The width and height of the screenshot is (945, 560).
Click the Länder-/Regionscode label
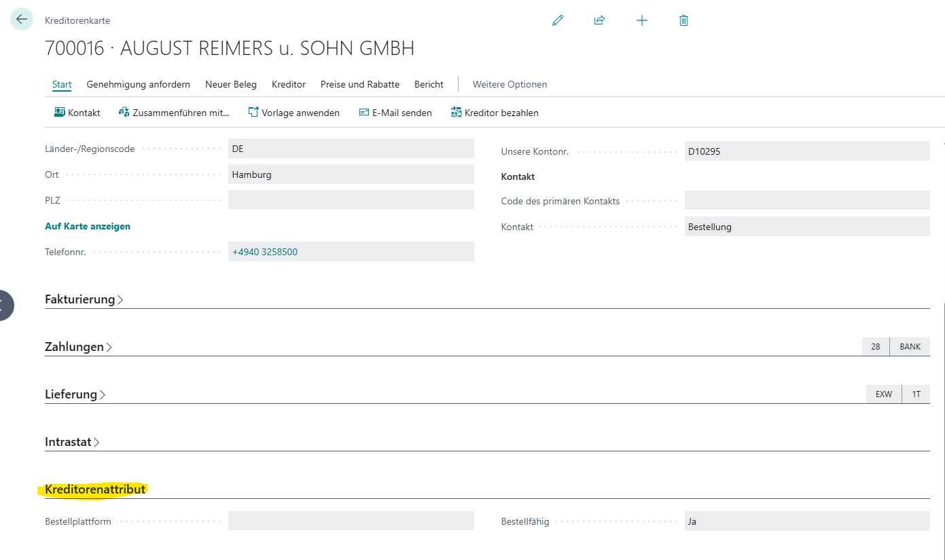pyautogui.click(x=90, y=149)
